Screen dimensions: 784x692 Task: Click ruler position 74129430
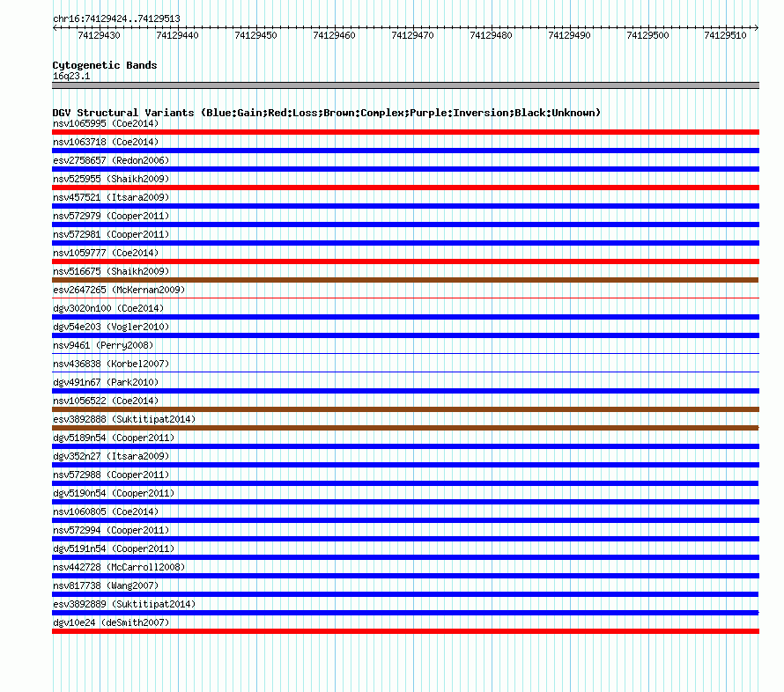click(x=99, y=35)
